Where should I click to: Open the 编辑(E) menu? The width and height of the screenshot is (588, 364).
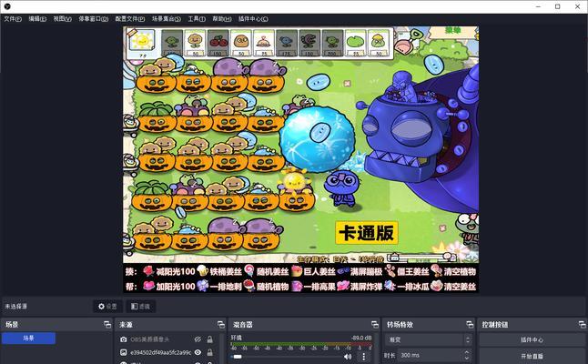pyautogui.click(x=37, y=19)
